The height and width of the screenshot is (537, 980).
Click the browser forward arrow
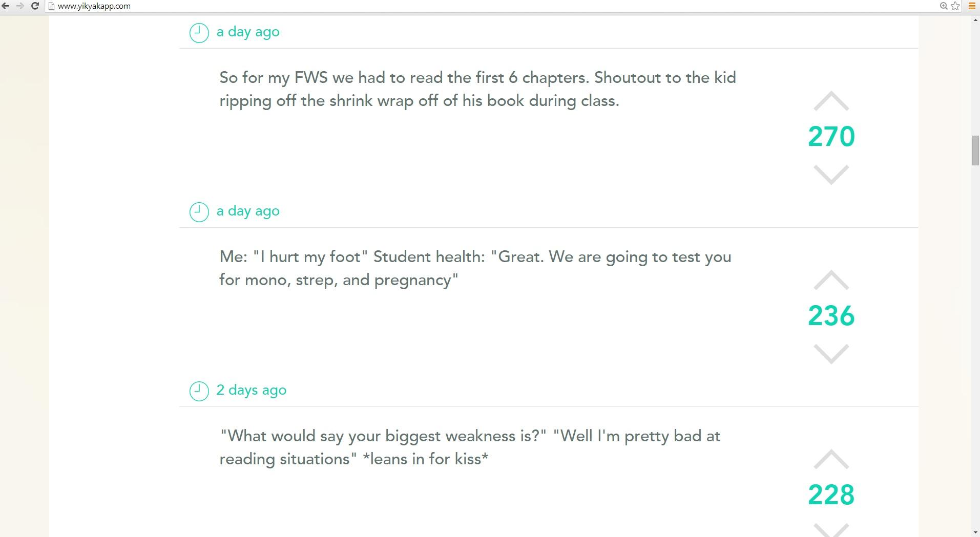click(x=20, y=6)
